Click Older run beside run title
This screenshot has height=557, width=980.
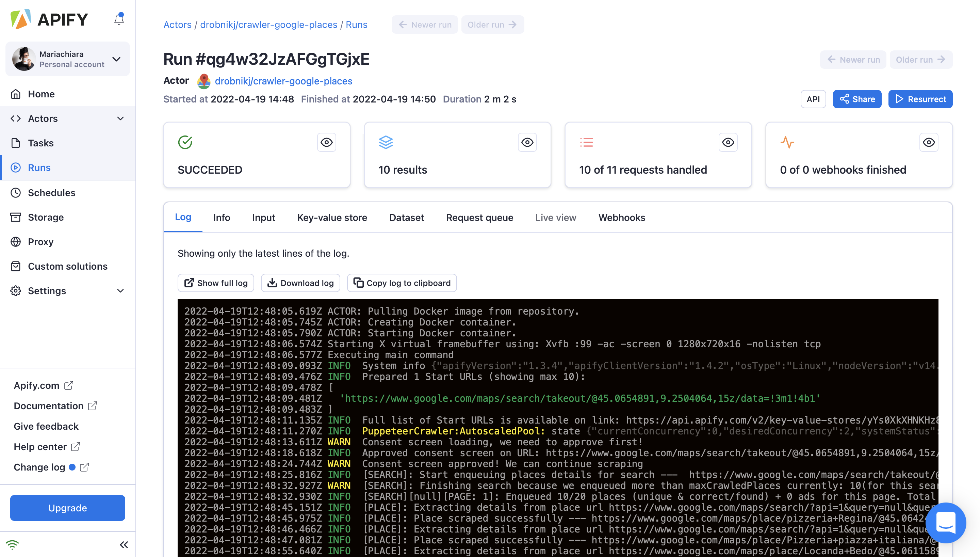[921, 60]
